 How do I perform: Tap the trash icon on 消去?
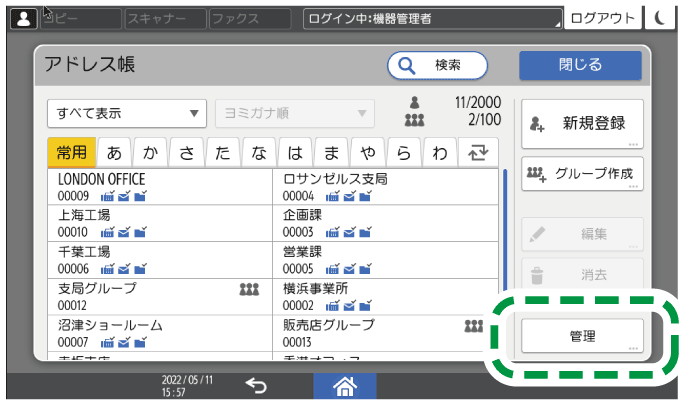537,276
